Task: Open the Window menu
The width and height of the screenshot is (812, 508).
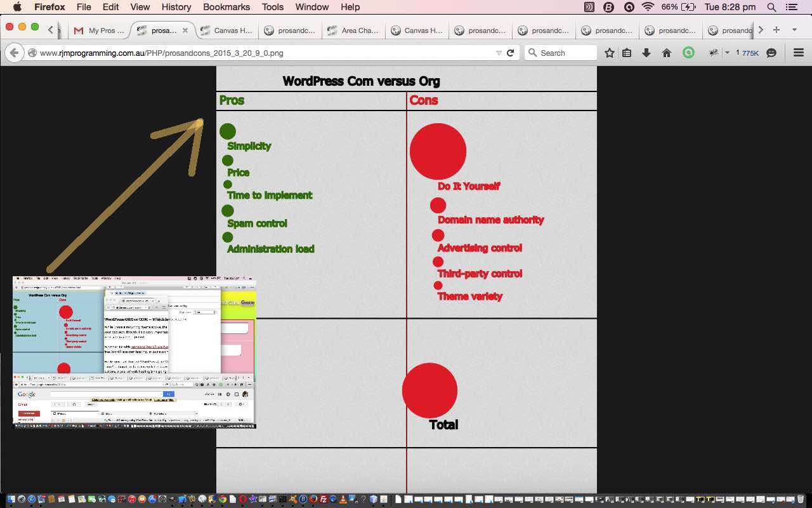Action: [x=312, y=7]
